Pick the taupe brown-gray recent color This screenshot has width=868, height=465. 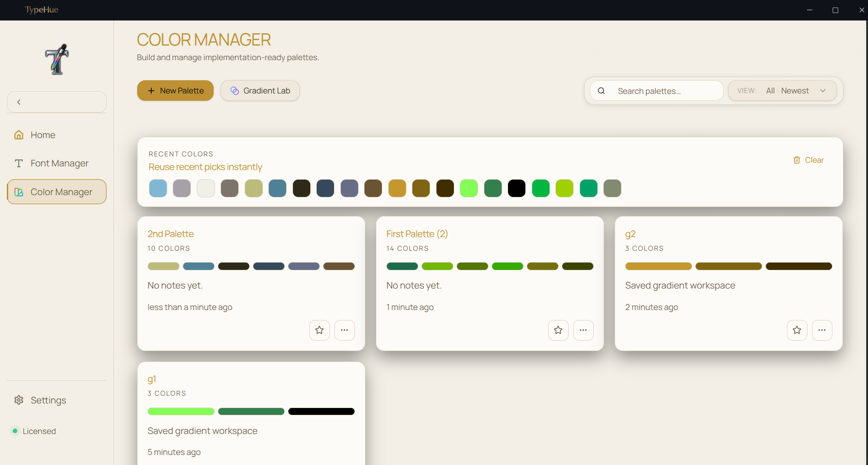(230, 188)
